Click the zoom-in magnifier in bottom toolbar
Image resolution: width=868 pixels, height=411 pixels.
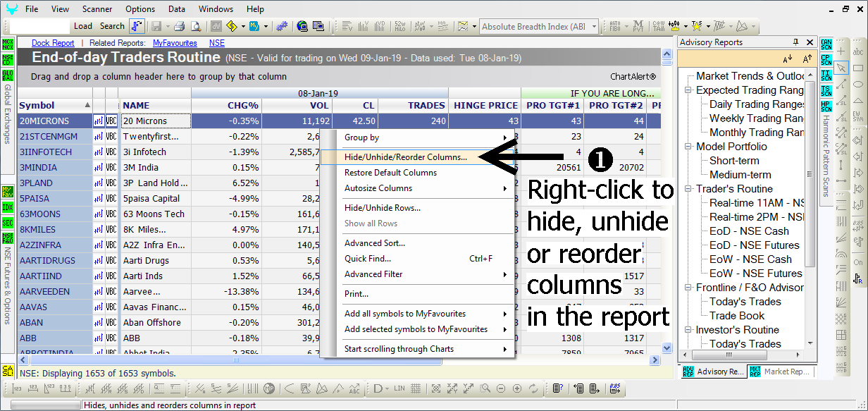coord(485,388)
